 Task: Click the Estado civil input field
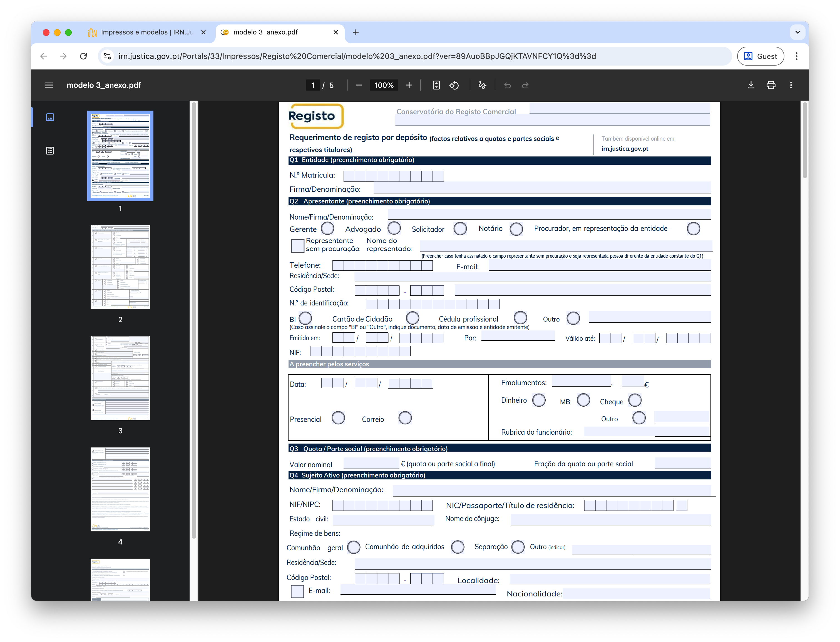coord(383,520)
